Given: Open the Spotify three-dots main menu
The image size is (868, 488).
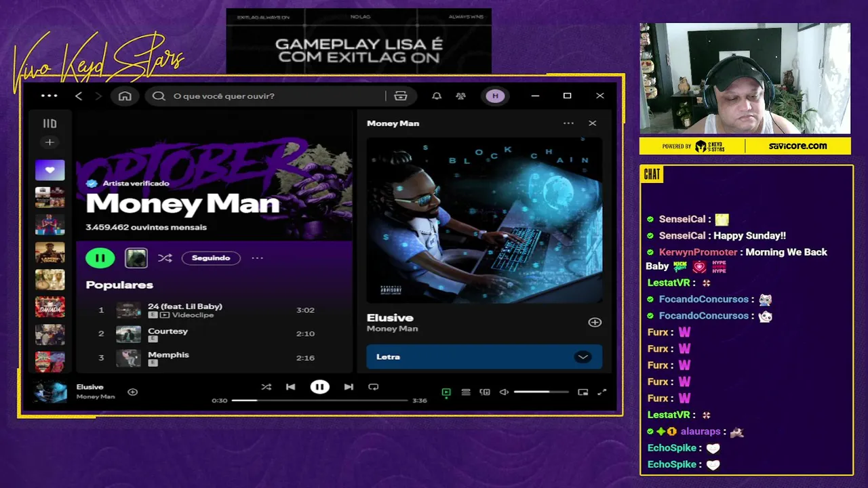Looking at the screenshot, I should click(50, 96).
